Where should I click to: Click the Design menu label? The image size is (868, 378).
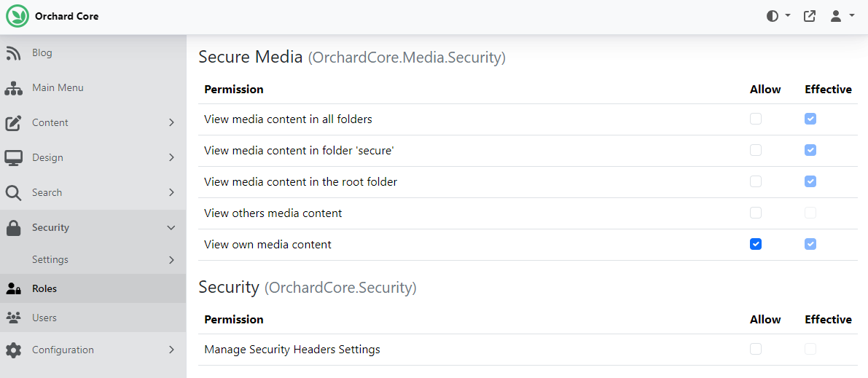click(x=47, y=158)
